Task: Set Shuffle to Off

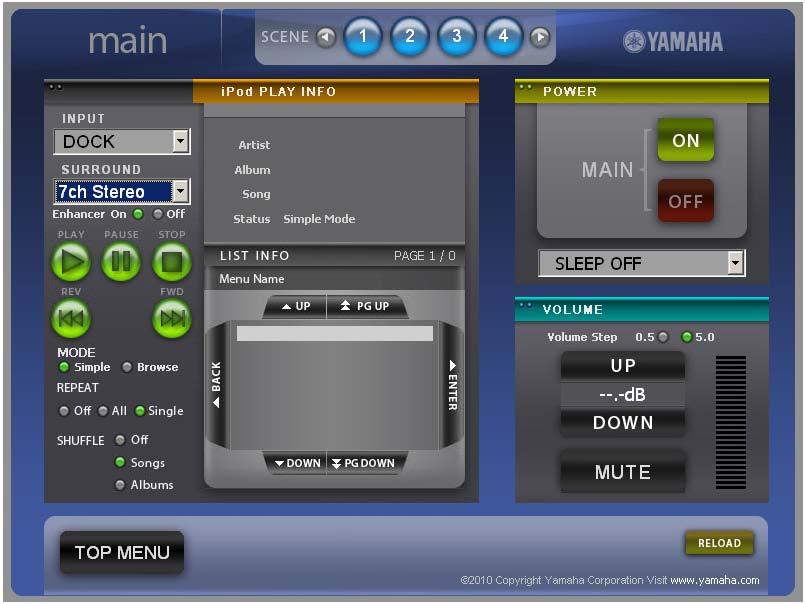Action: [120, 440]
